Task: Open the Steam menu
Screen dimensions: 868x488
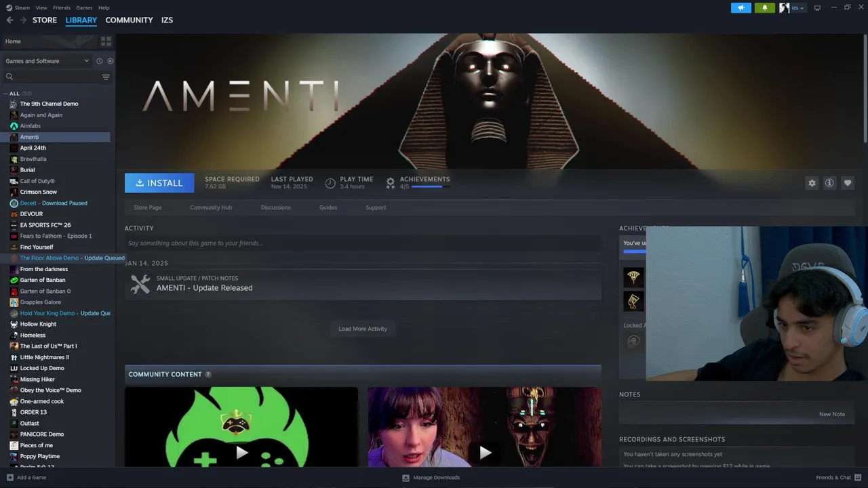Action: point(22,7)
